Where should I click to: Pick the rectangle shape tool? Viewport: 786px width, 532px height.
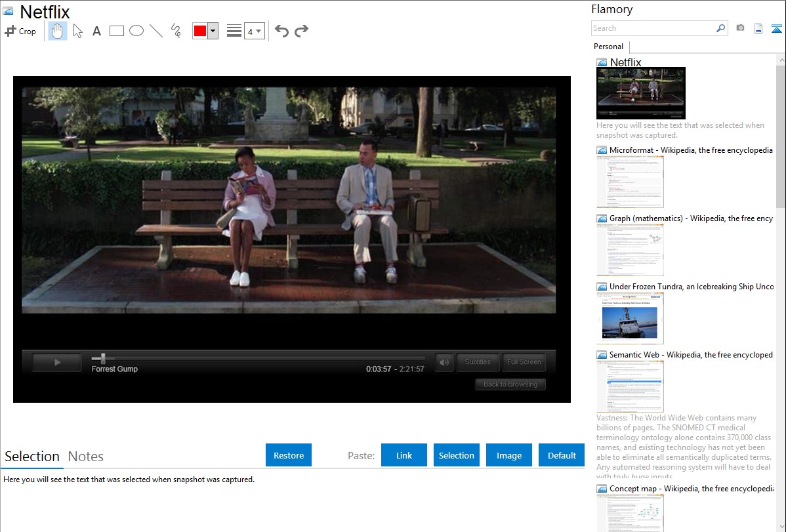[x=117, y=31]
